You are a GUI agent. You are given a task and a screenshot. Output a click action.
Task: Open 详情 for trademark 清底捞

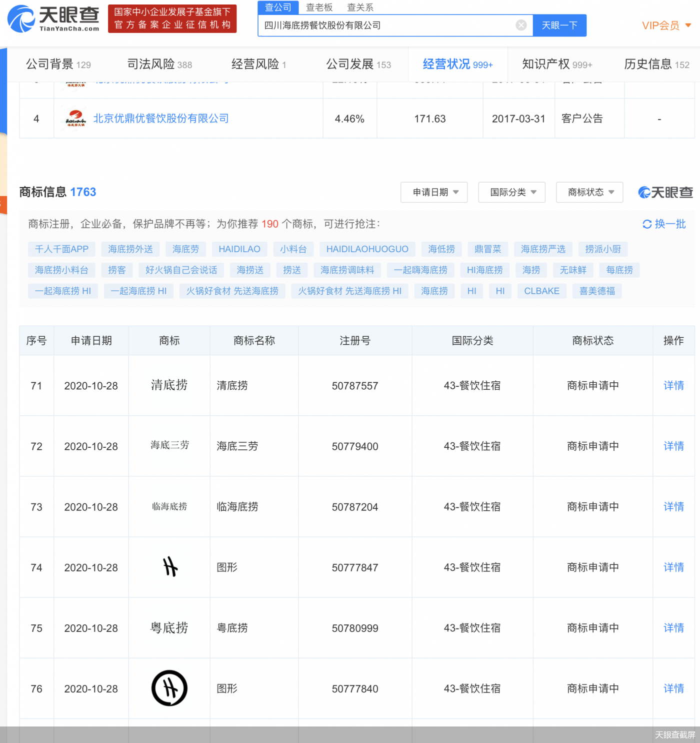[673, 385]
